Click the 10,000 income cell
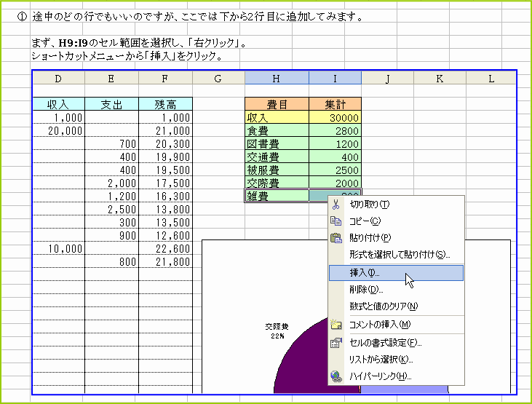The height and width of the screenshot is (404, 532). [x=58, y=249]
